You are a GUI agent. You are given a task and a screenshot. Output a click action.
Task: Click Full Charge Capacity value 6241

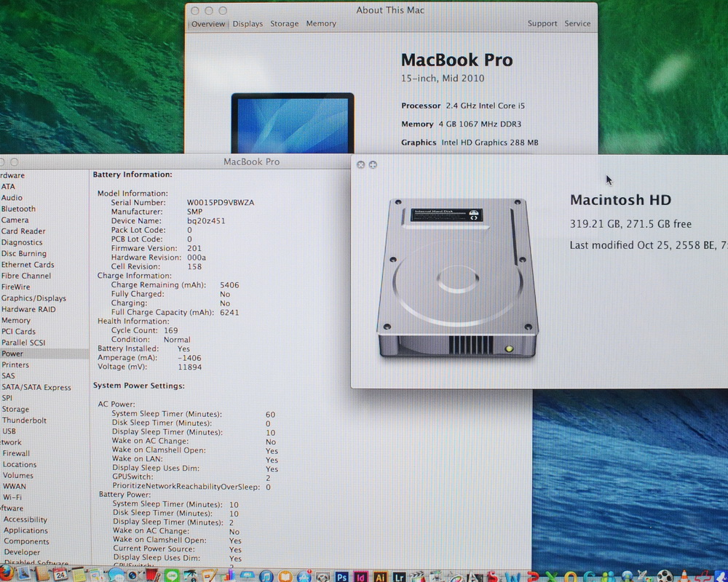[x=229, y=312]
